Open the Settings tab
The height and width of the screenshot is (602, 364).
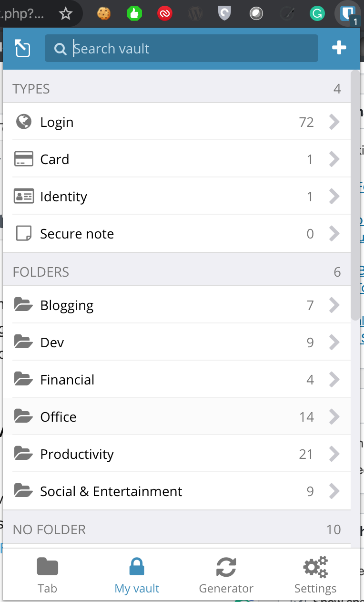pos(315,575)
